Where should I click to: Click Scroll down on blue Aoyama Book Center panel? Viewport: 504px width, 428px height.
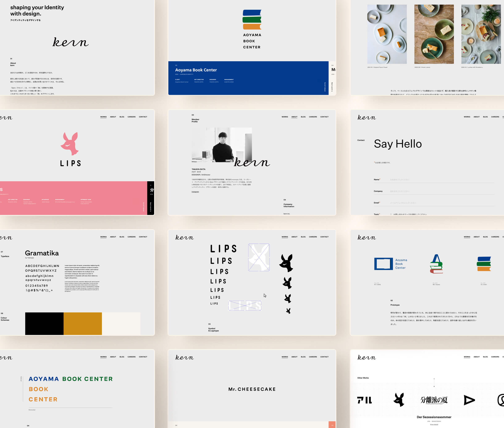pos(325,87)
